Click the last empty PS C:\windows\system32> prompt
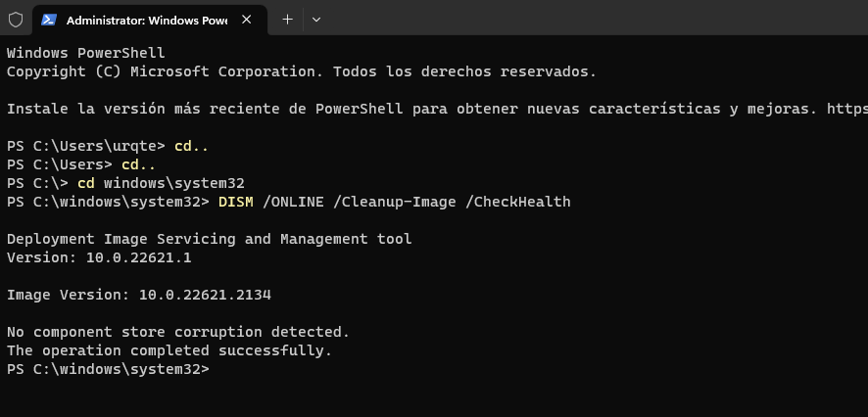Screen dimensions: 868x417 [x=108, y=369]
